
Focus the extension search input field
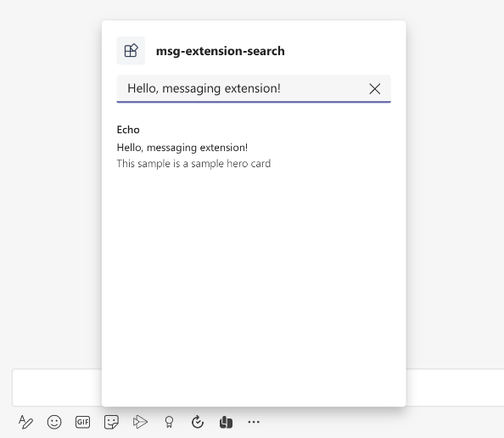click(244, 88)
